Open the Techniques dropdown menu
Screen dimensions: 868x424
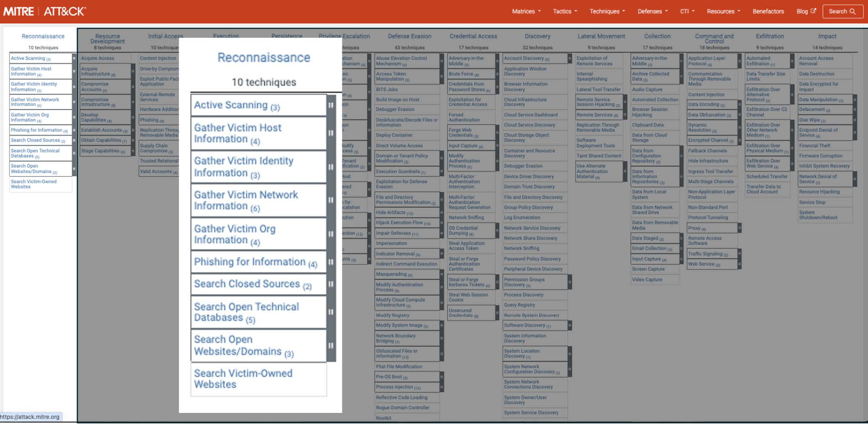click(607, 11)
